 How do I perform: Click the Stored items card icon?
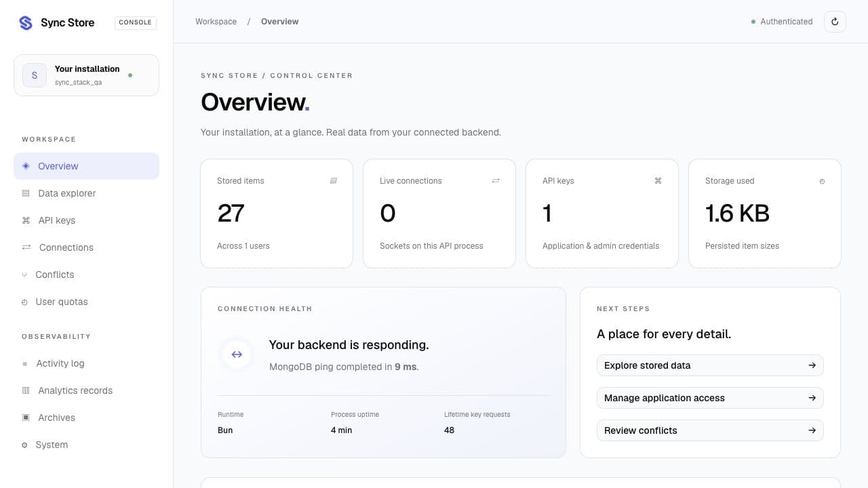333,181
